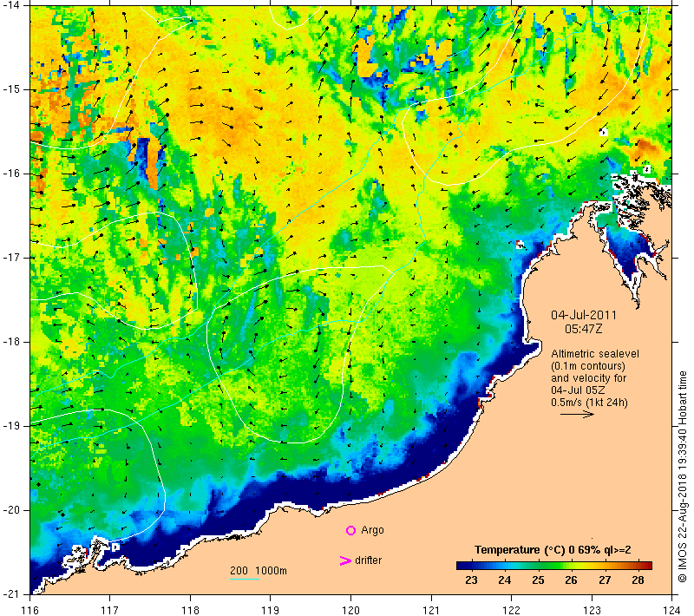Click the latitude axis label '-16'
Viewport: 694px width, 616px height.
11,174
